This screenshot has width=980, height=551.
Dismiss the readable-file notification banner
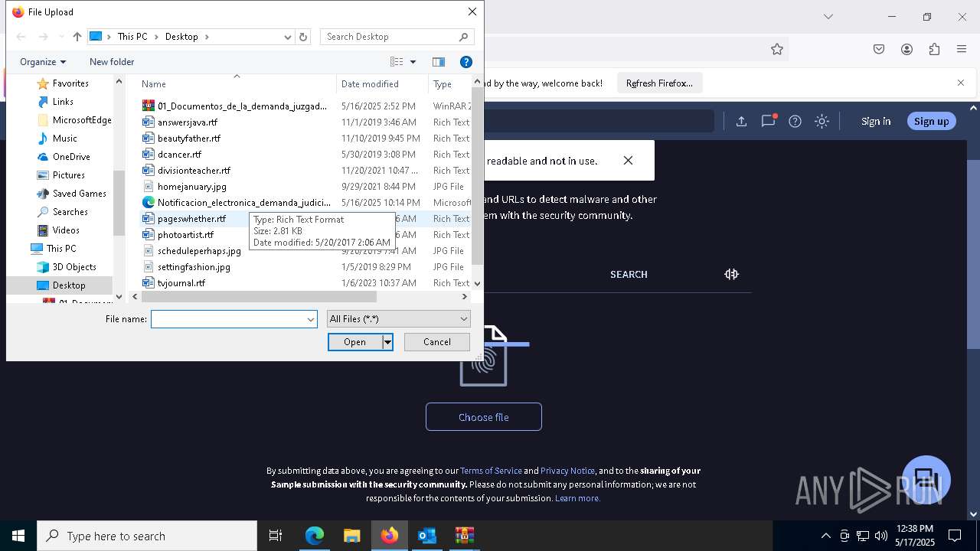pyautogui.click(x=628, y=161)
